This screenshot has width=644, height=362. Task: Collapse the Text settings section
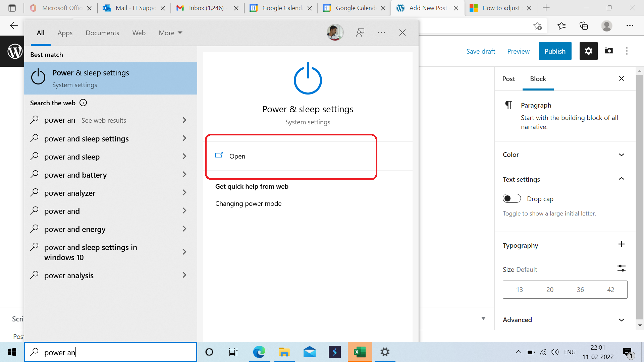[x=622, y=179]
